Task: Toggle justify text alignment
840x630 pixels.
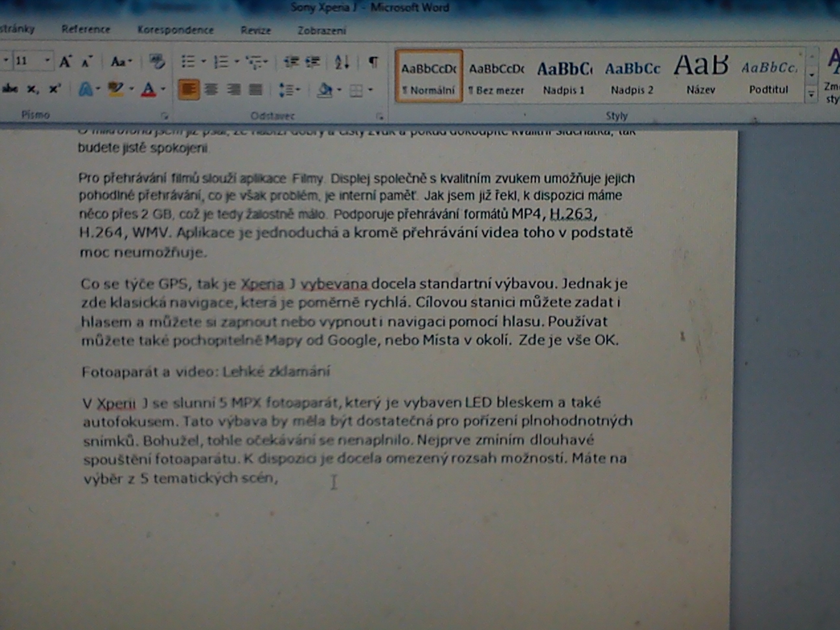Action: click(x=256, y=90)
